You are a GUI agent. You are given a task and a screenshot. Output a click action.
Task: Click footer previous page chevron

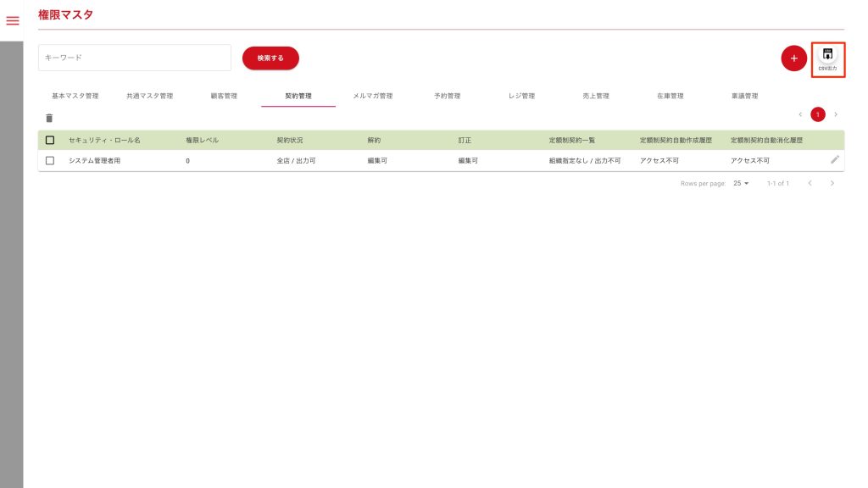pos(810,183)
